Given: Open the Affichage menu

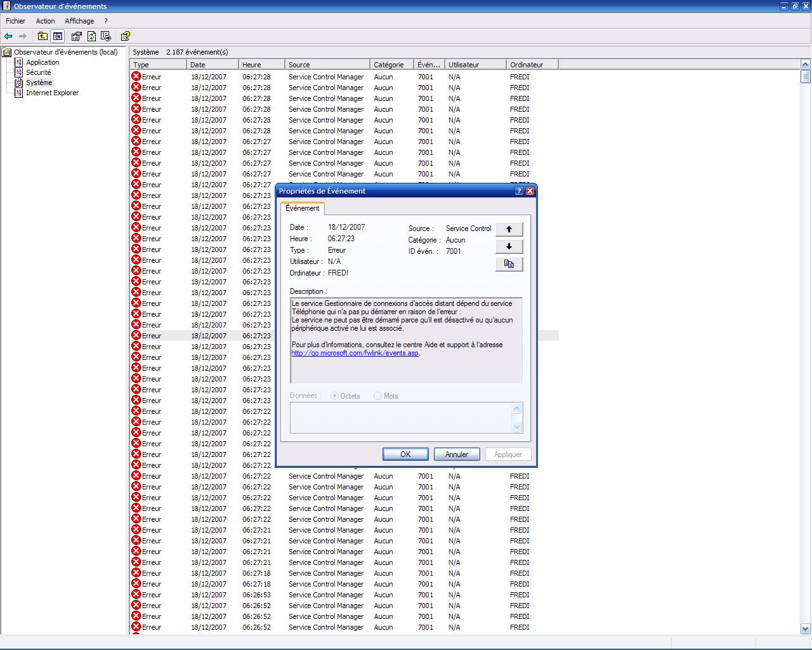Looking at the screenshot, I should pos(79,21).
